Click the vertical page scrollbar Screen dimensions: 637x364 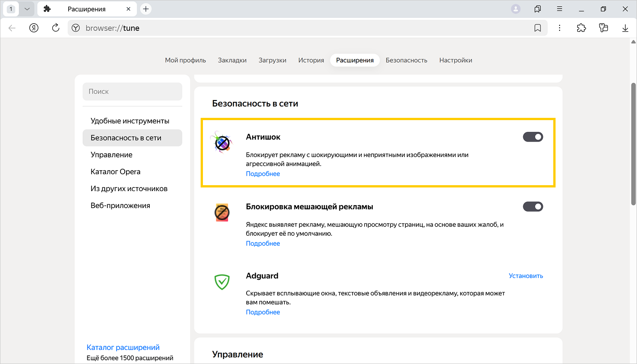coord(633,144)
